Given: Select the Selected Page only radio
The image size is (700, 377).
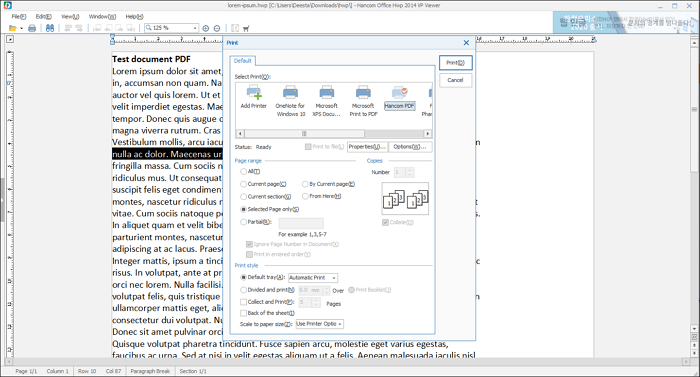Looking at the screenshot, I should coord(243,209).
